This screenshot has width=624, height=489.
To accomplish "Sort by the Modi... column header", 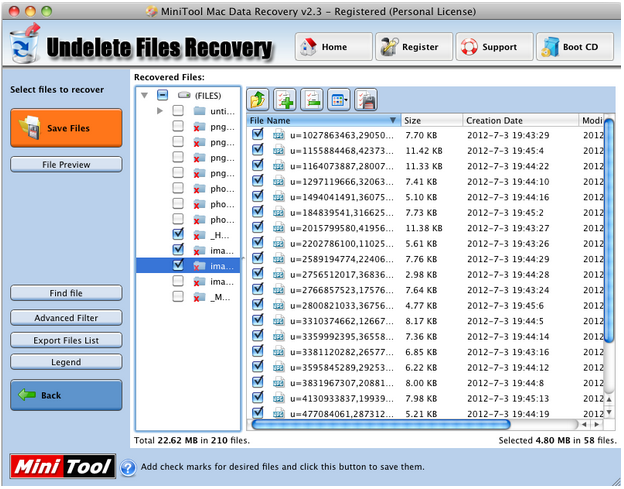I will (592, 121).
